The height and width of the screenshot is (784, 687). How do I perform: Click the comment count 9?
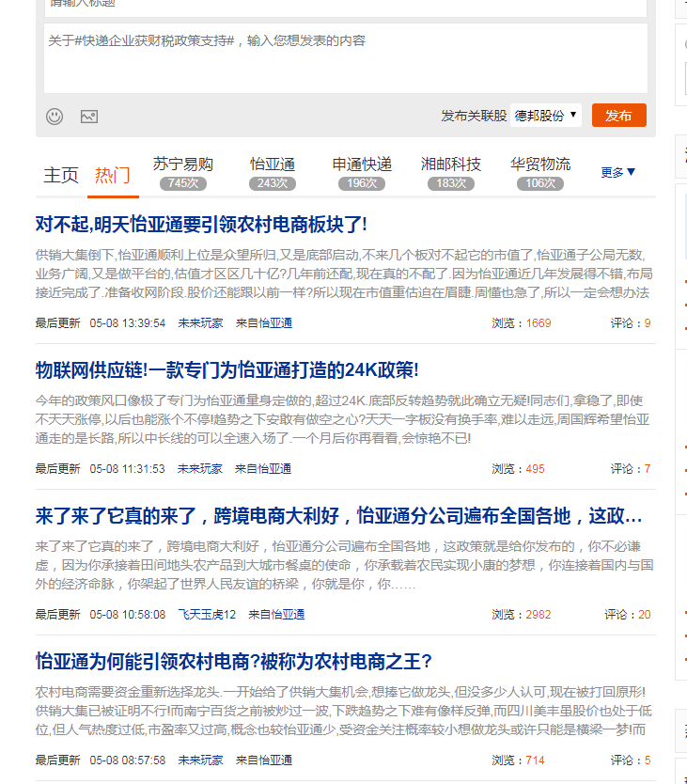[648, 323]
